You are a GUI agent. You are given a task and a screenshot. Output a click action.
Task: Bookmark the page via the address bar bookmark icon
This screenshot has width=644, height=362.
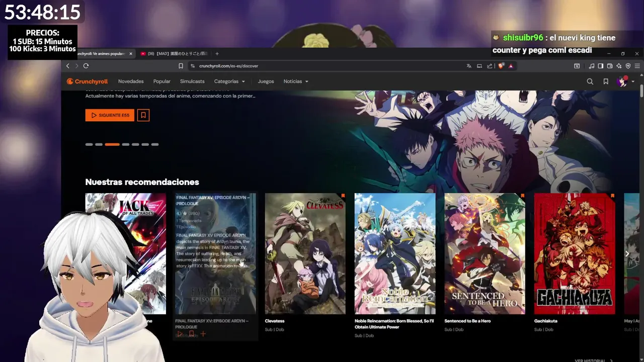coord(181,66)
